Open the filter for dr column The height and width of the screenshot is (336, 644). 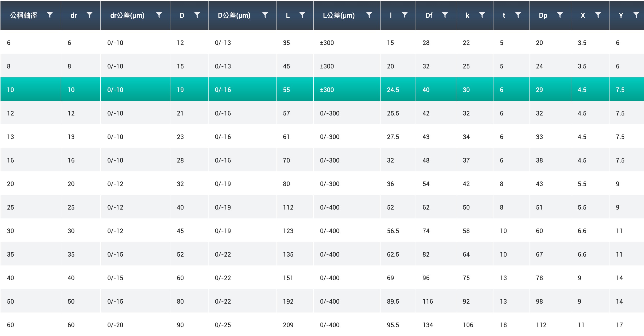pyautogui.click(x=89, y=15)
